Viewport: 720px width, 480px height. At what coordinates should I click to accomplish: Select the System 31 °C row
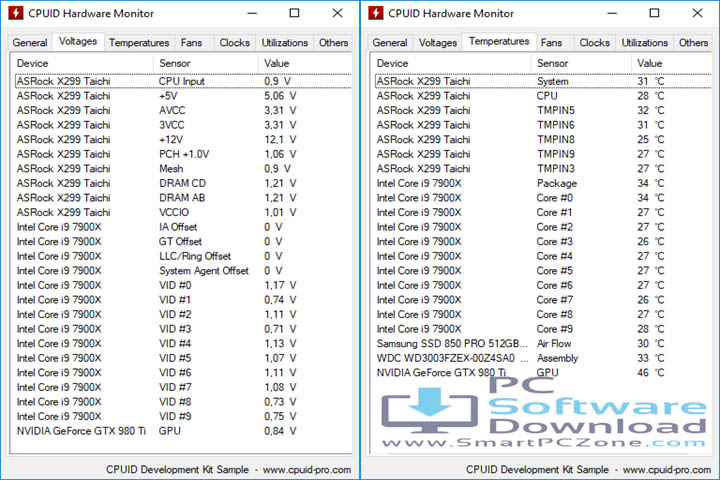coord(543,81)
